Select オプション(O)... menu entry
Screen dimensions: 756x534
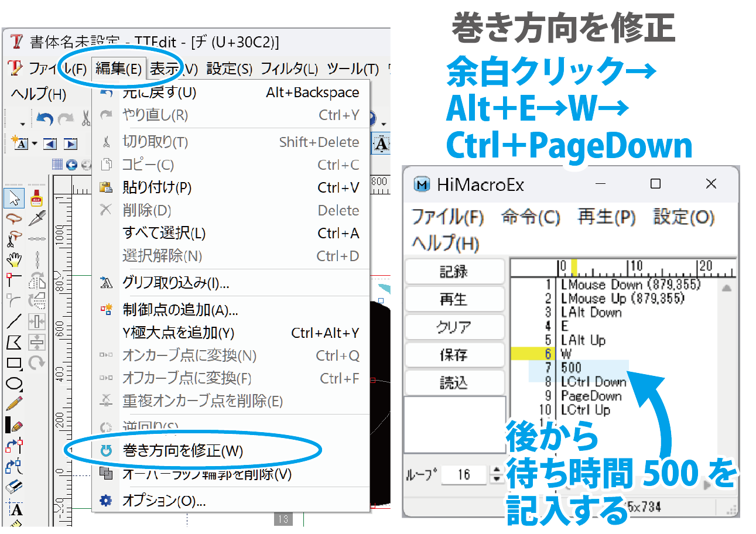click(x=163, y=501)
